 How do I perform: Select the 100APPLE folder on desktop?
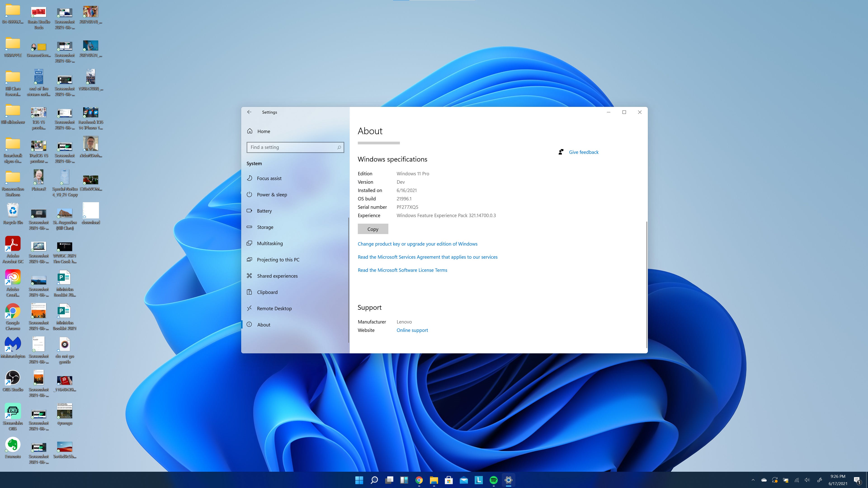[x=13, y=47]
